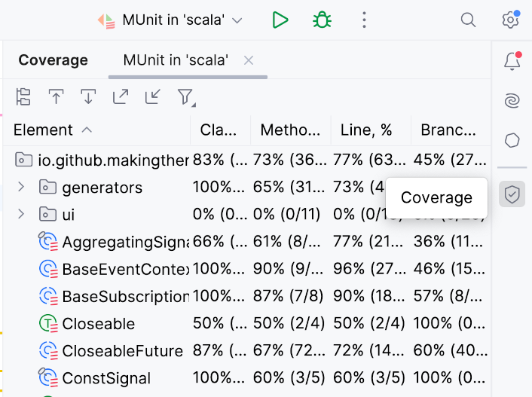The image size is (532, 397).
Task: Select the CloseableFuture class row
Action: (122, 351)
